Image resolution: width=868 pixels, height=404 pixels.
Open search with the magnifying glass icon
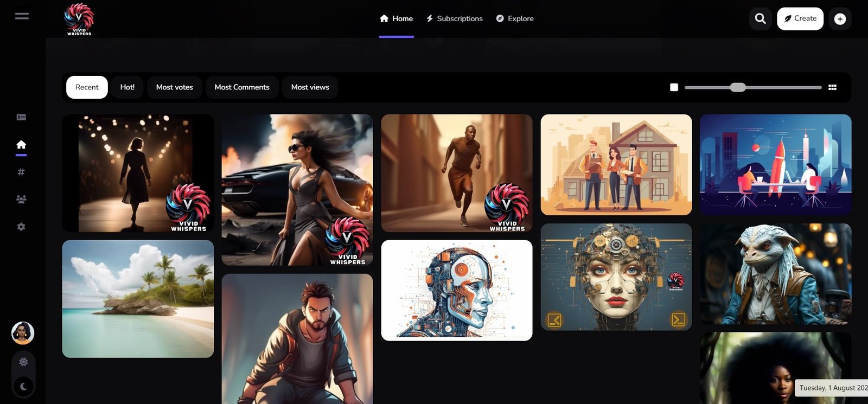(x=760, y=18)
